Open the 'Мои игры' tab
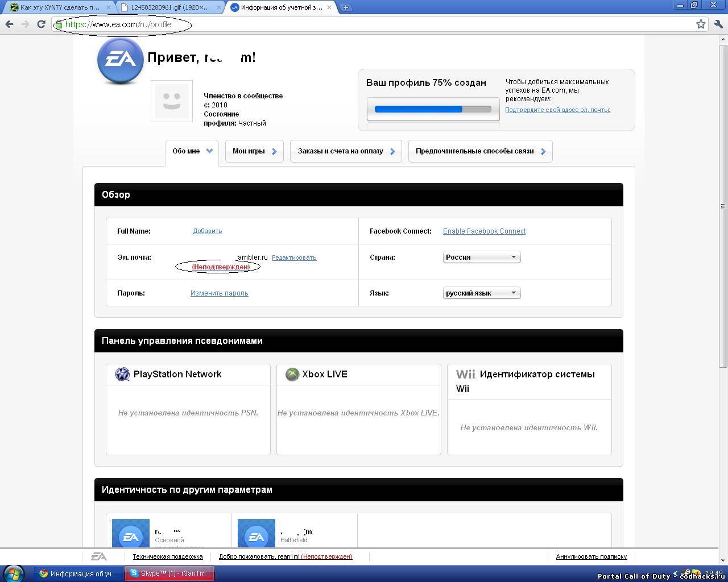Viewport: 728px width, 582px height. 254,151
